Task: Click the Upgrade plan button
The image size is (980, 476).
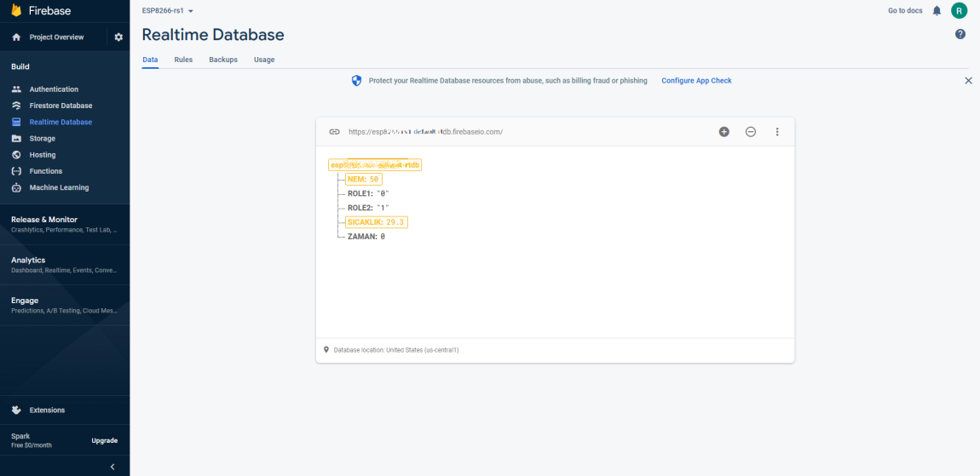Action: pyautogui.click(x=104, y=440)
